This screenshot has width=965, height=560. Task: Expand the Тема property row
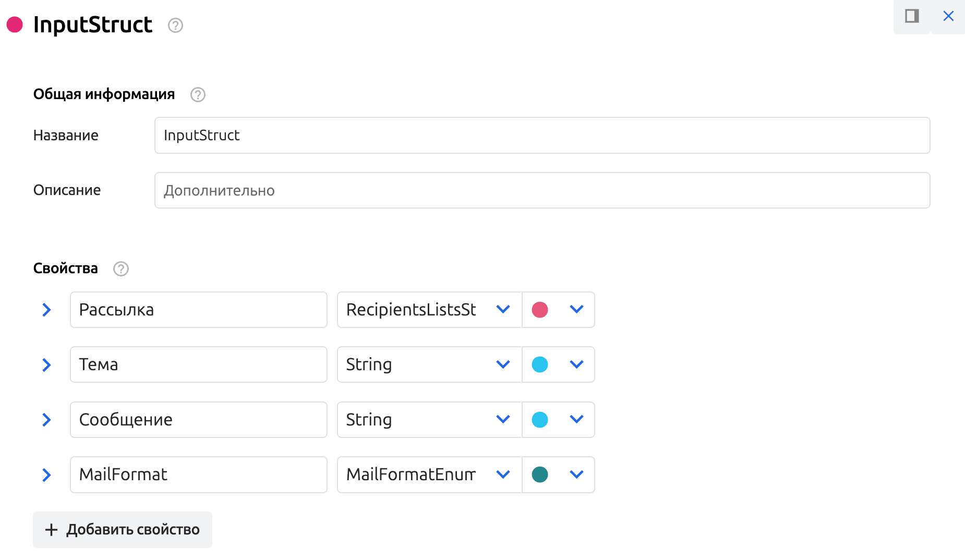pyautogui.click(x=46, y=364)
